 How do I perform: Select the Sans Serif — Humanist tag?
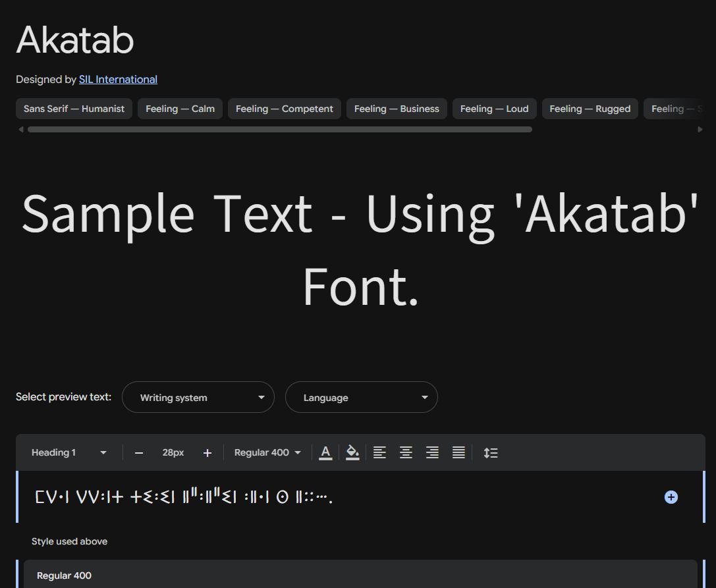[74, 109]
